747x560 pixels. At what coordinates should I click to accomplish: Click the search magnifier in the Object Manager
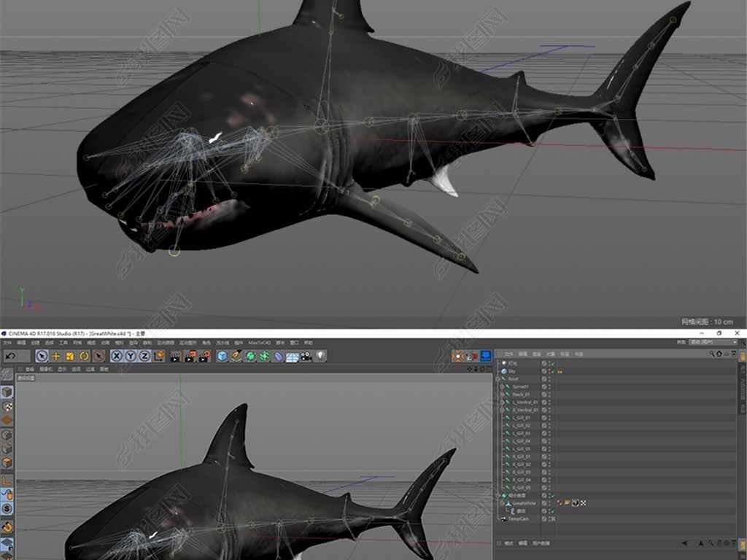712,354
